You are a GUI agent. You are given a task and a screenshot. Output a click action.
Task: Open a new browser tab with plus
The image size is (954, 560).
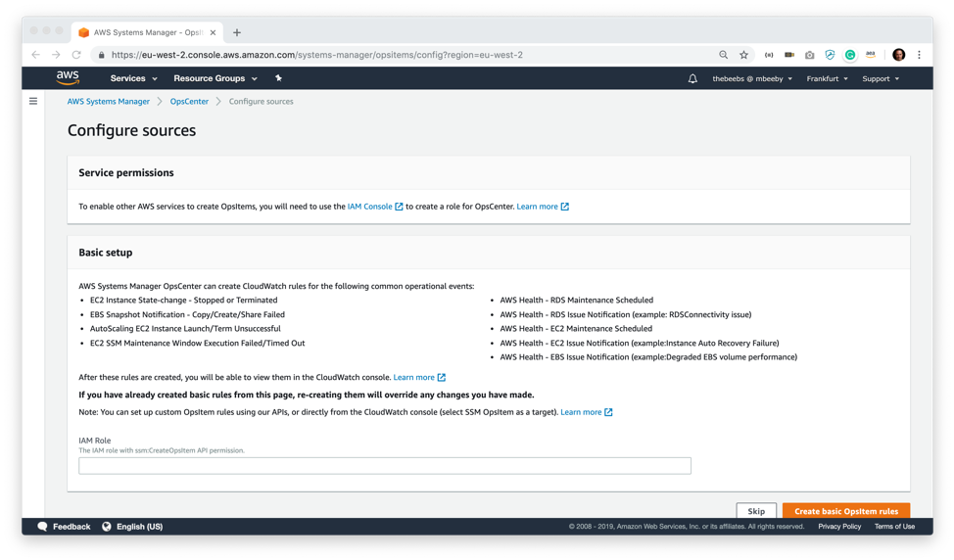pyautogui.click(x=237, y=33)
